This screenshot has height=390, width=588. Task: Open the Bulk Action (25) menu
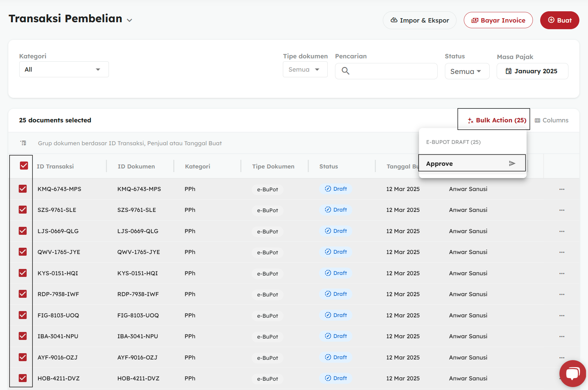497,120
